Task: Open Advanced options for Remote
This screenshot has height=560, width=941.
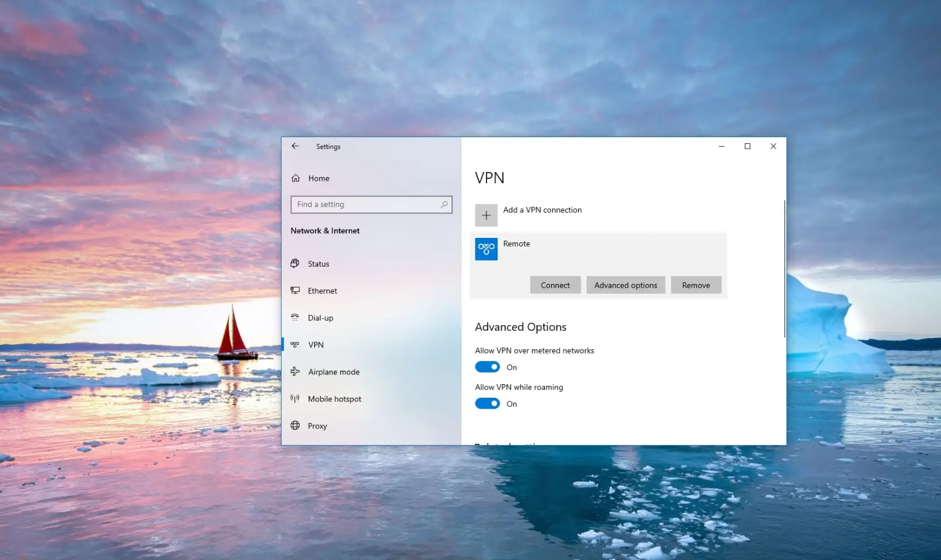Action: click(x=625, y=285)
